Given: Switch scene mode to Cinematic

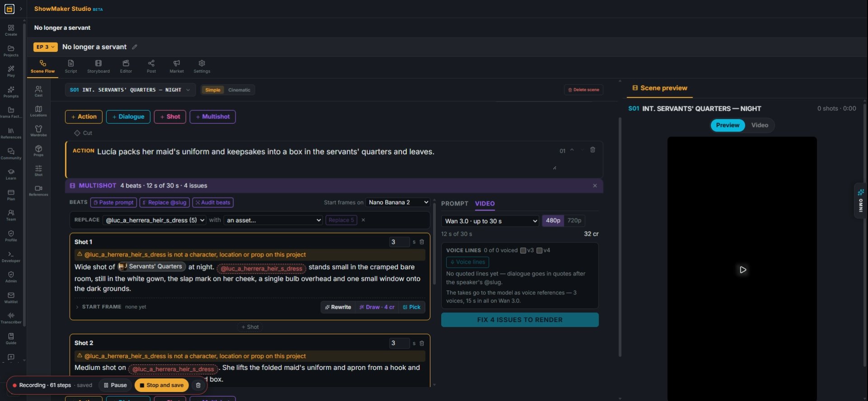Looking at the screenshot, I should click(x=239, y=90).
